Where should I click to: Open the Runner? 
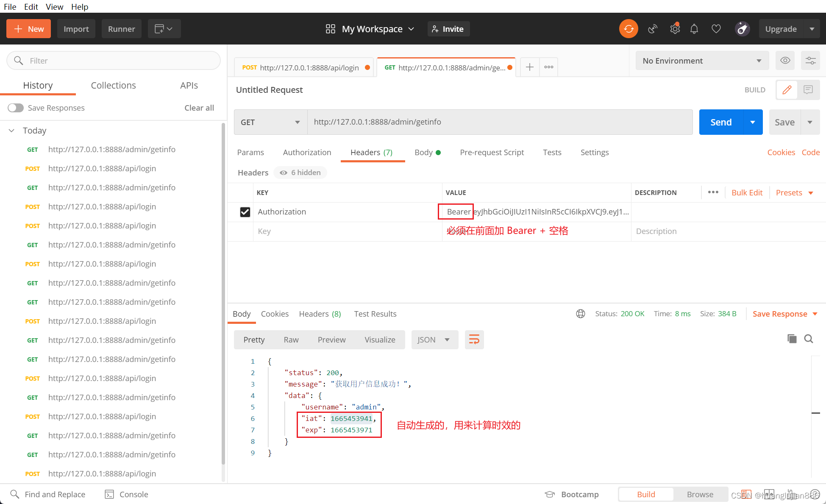121,29
